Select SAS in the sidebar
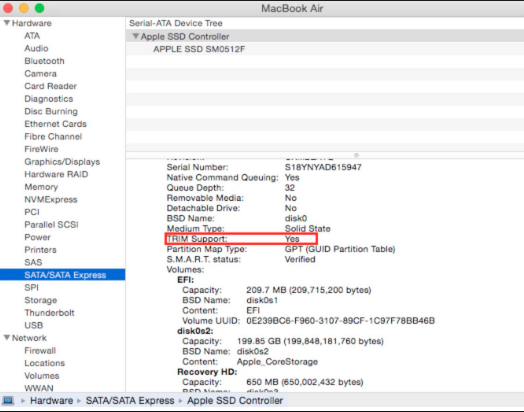 click(33, 262)
